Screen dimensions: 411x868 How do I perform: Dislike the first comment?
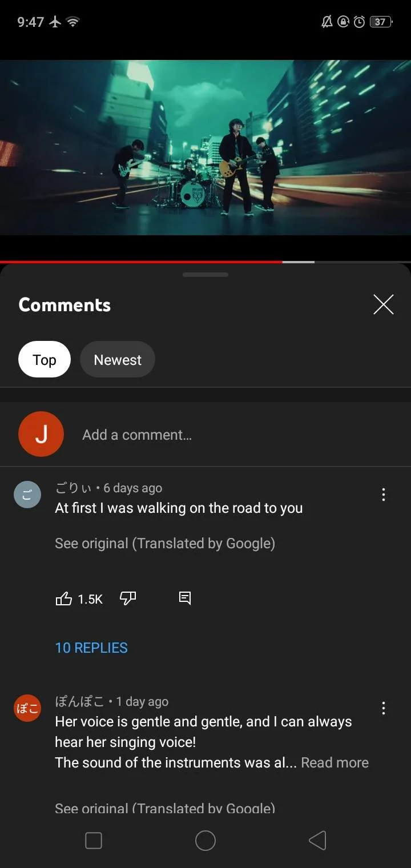(128, 598)
